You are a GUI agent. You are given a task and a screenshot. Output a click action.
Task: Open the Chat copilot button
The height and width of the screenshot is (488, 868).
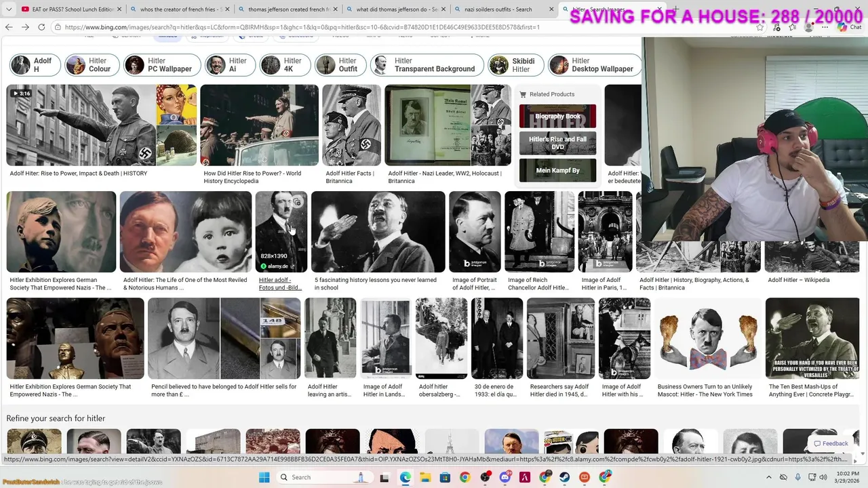[850, 27]
